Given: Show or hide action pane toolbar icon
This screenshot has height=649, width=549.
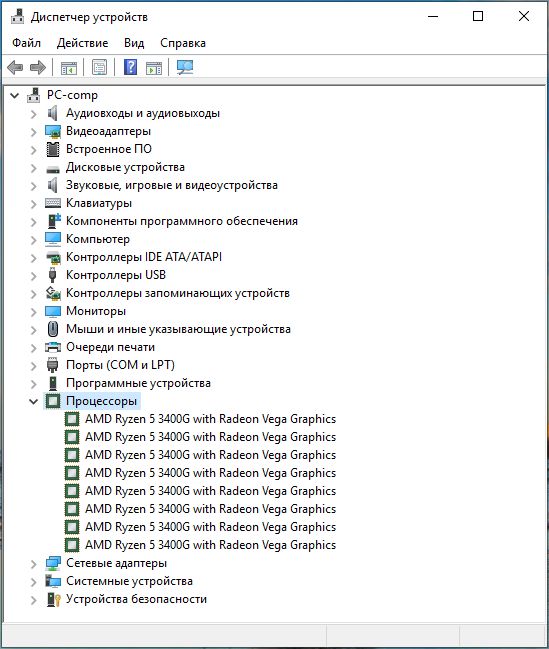Looking at the screenshot, I should 154,67.
